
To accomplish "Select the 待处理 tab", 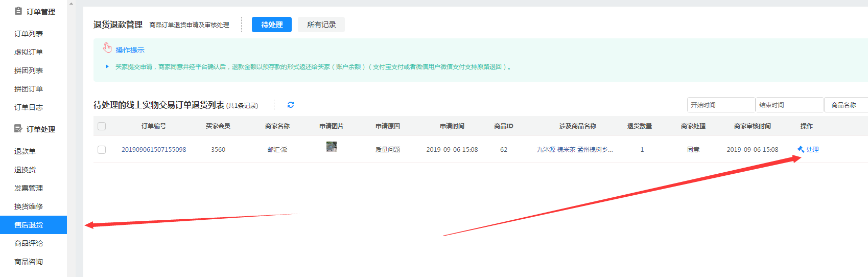I will click(272, 25).
